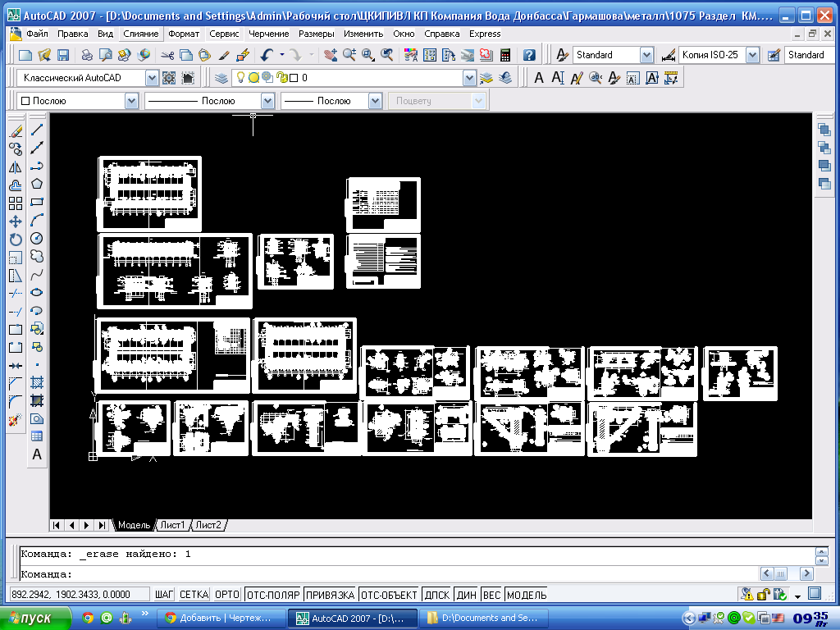Save the drawing with the floppy disk icon

click(62, 55)
